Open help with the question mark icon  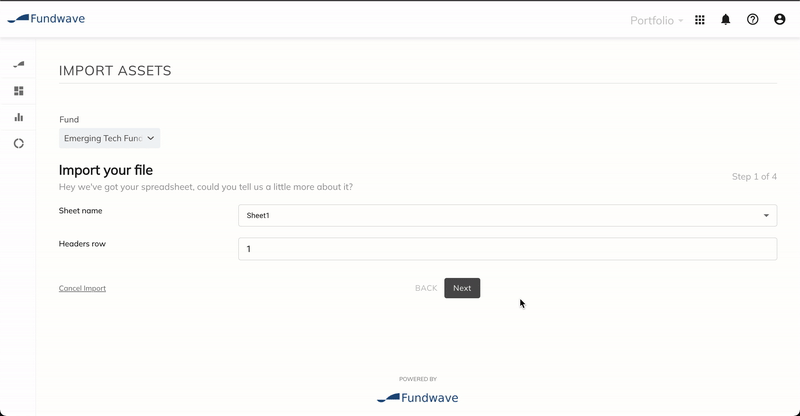[x=753, y=19]
